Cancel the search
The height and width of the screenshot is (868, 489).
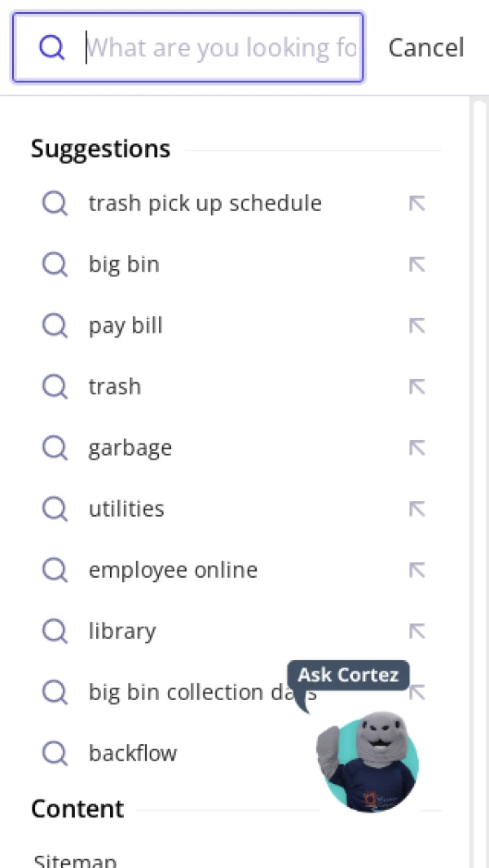(425, 48)
